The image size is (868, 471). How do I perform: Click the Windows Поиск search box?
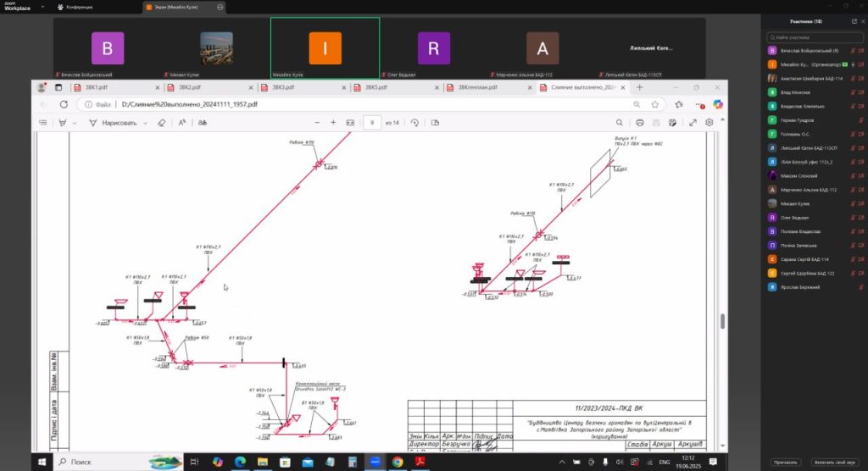click(119, 462)
